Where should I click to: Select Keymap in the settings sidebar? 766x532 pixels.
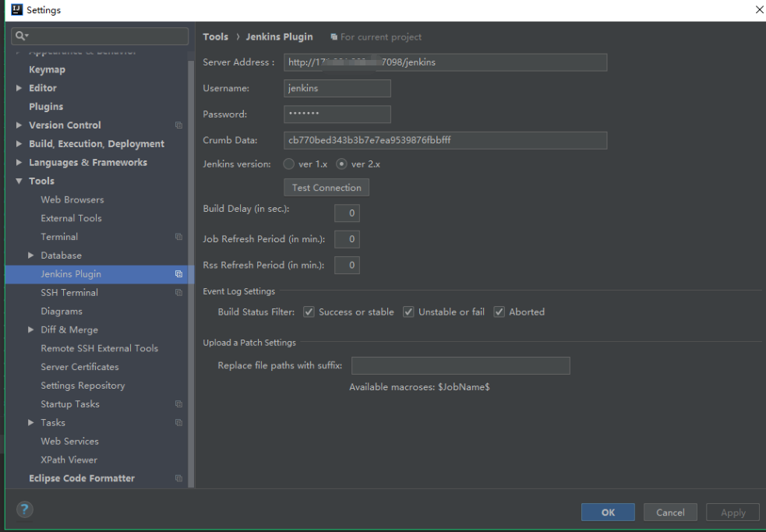click(48, 69)
